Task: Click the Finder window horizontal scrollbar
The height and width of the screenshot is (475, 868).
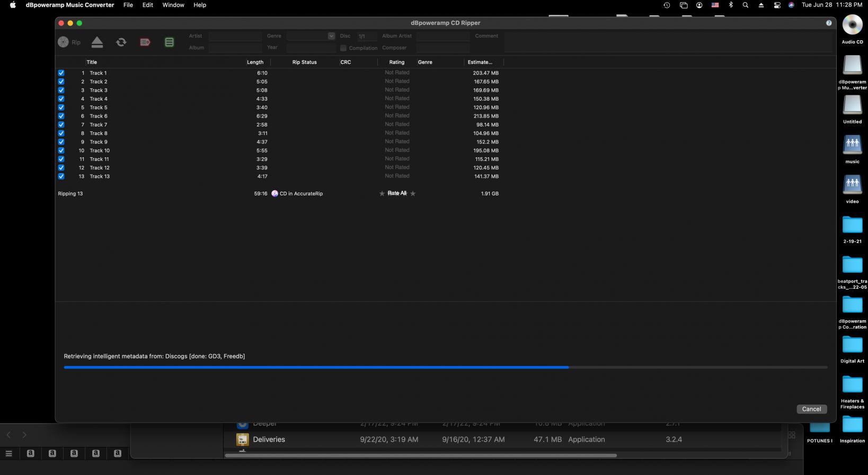Action: pyautogui.click(x=421, y=455)
